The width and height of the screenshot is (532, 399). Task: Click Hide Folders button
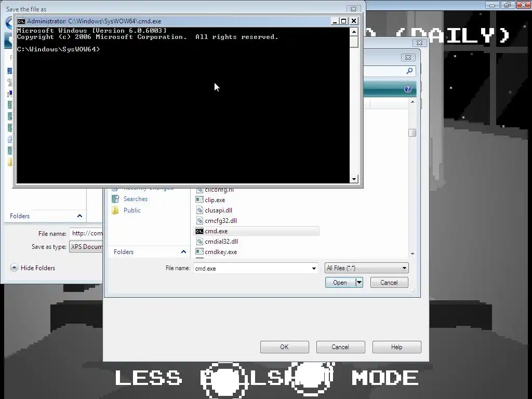pos(33,268)
